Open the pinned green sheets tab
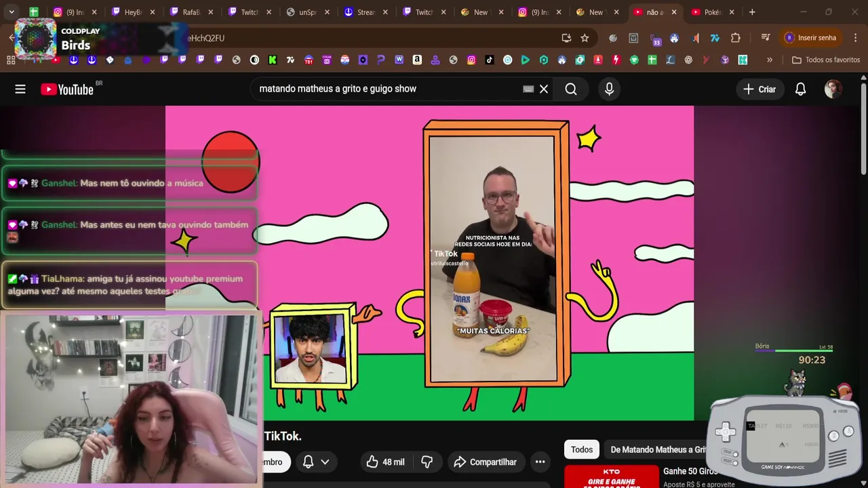The height and width of the screenshot is (488, 868). [33, 12]
